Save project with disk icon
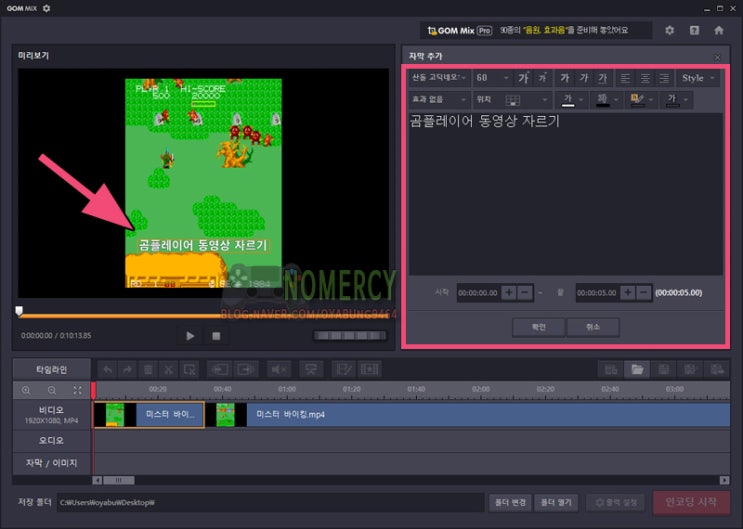This screenshot has height=529, width=743. click(x=663, y=370)
